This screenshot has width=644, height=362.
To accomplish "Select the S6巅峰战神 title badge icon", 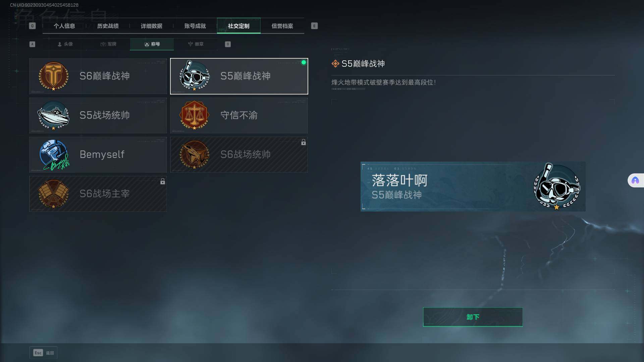I will (x=53, y=76).
